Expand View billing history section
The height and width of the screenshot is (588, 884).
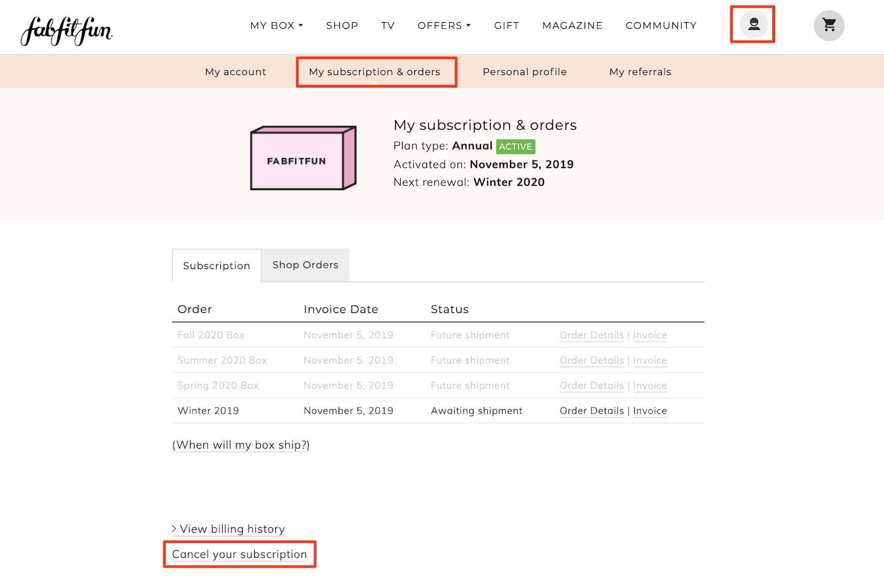click(x=228, y=529)
